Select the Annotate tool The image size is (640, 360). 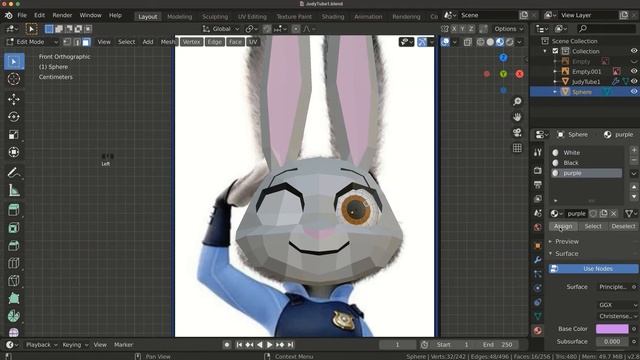pos(14,173)
